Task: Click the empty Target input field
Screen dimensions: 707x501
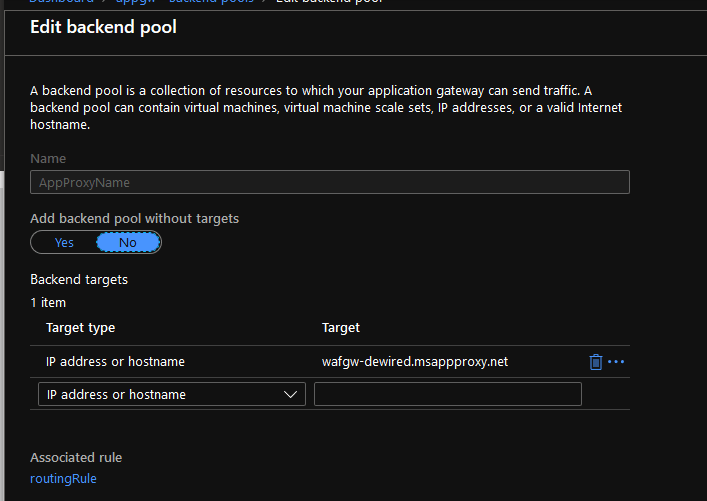Action: (447, 395)
